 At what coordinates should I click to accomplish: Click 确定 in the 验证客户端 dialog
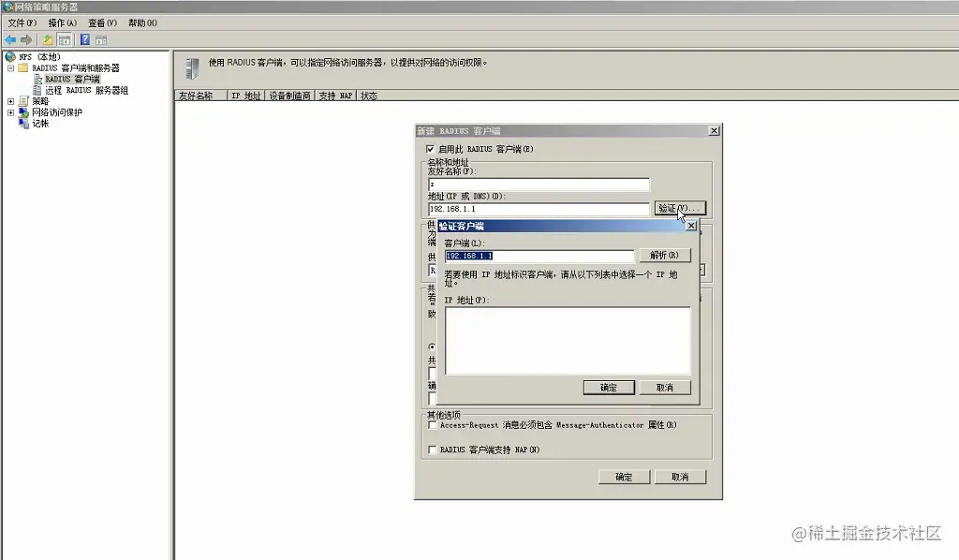(x=609, y=388)
